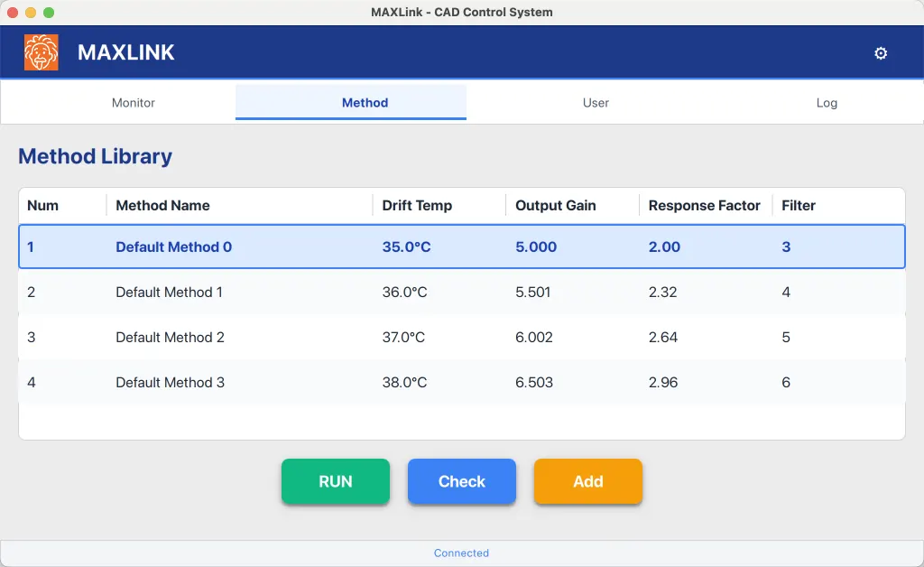The height and width of the screenshot is (567, 924).
Task: Click the orange Add button
Action: click(588, 481)
